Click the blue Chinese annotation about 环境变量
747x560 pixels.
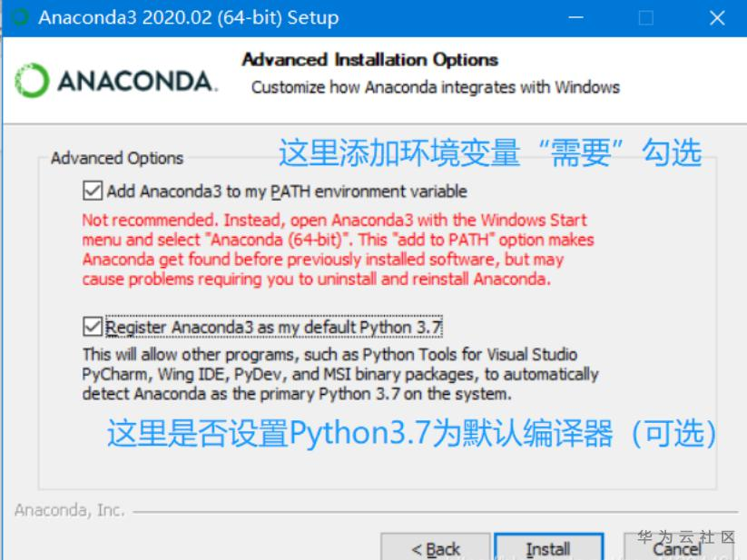[490, 152]
